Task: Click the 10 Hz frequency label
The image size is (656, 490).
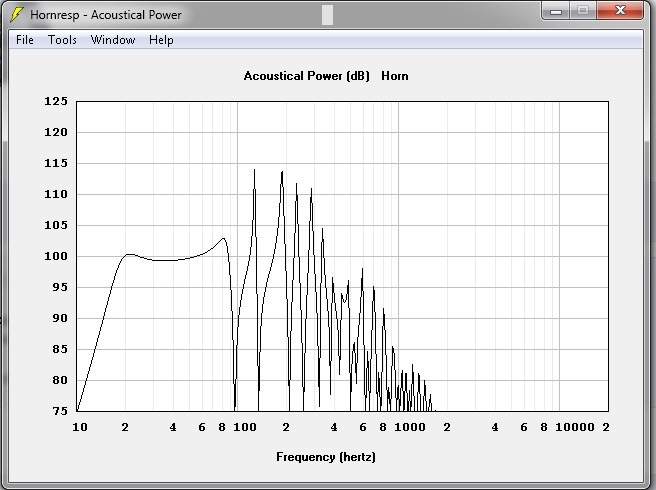Action: tap(80, 427)
